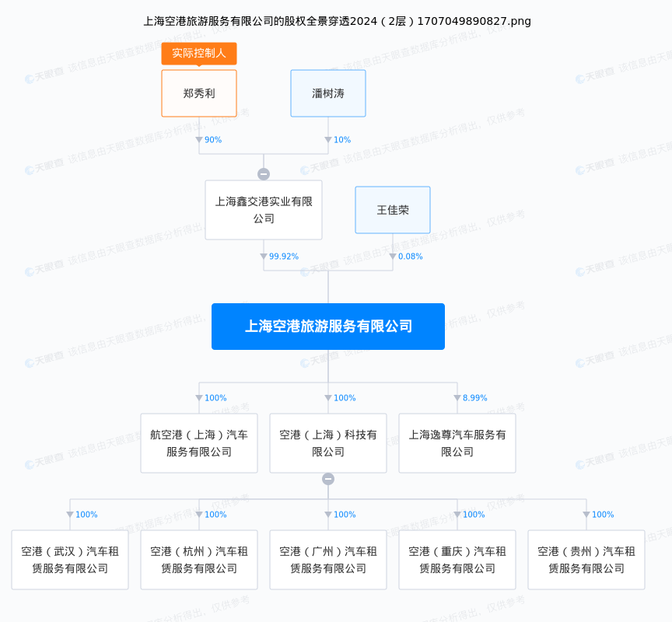Click the chart title text at top
The image size is (672, 622).
pyautogui.click(x=337, y=21)
